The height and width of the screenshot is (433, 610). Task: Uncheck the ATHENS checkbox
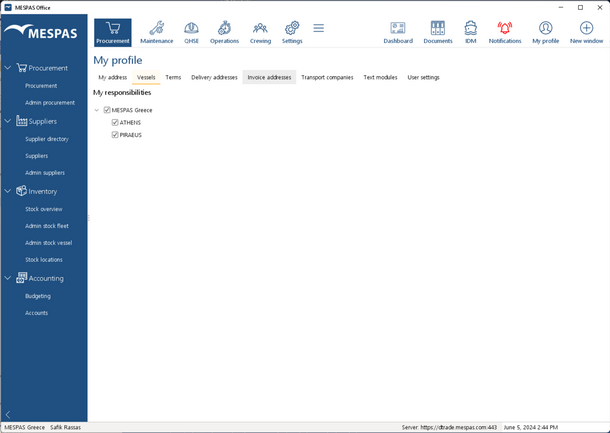tap(115, 123)
